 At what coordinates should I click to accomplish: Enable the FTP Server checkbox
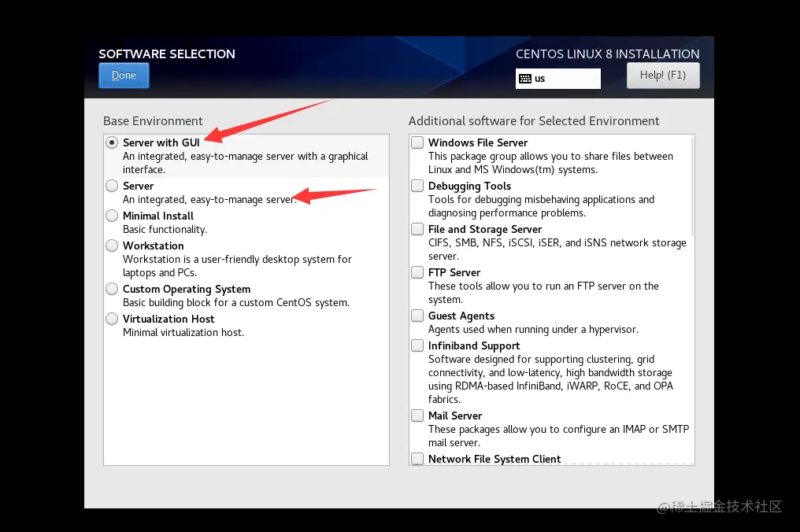pyautogui.click(x=417, y=272)
